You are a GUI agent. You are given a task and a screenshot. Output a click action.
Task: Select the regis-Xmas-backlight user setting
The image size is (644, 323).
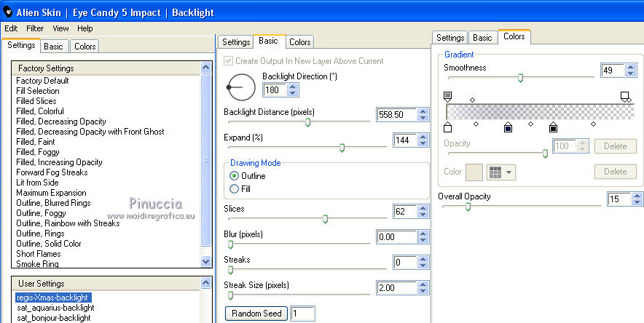53,298
